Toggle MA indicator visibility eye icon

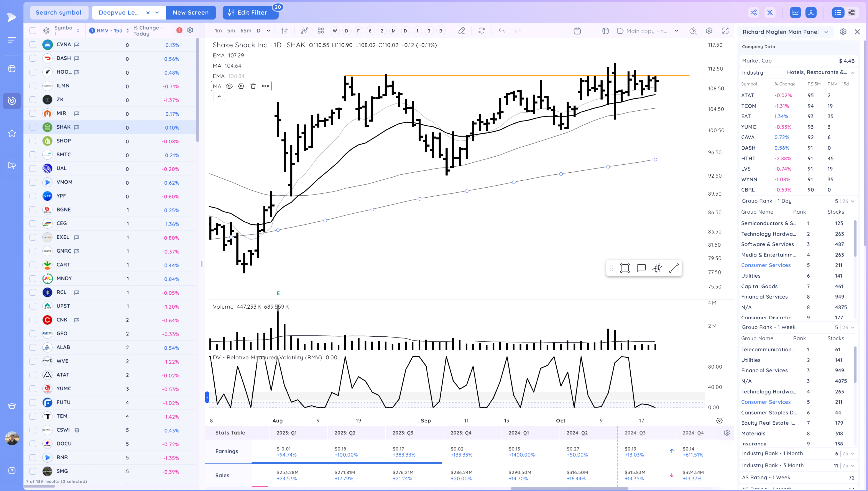click(x=229, y=86)
